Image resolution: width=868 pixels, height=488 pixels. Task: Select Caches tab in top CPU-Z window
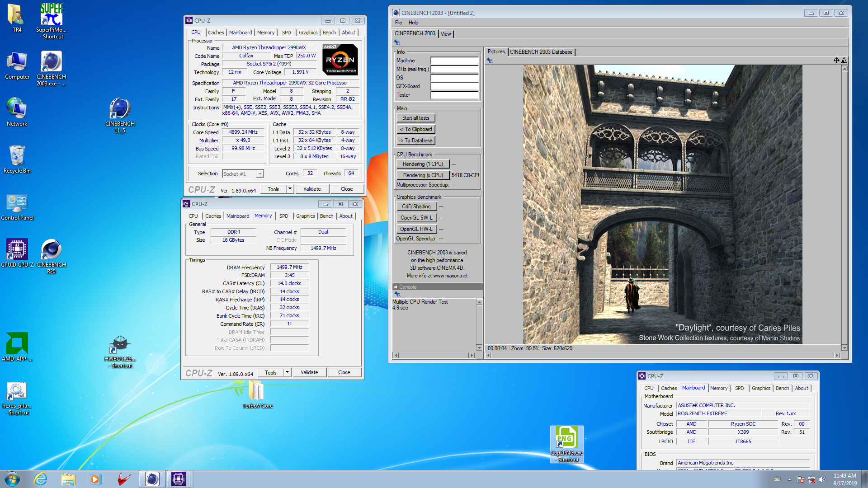[x=216, y=33]
